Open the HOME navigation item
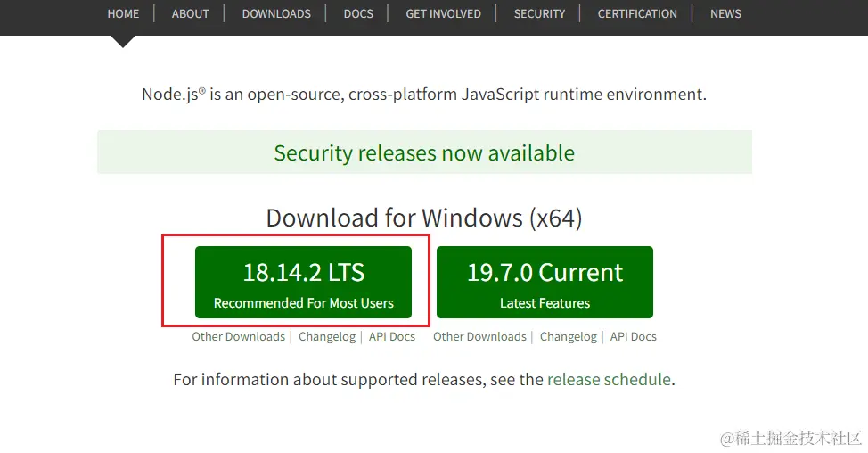Screen dimensions: 868x453 (123, 14)
